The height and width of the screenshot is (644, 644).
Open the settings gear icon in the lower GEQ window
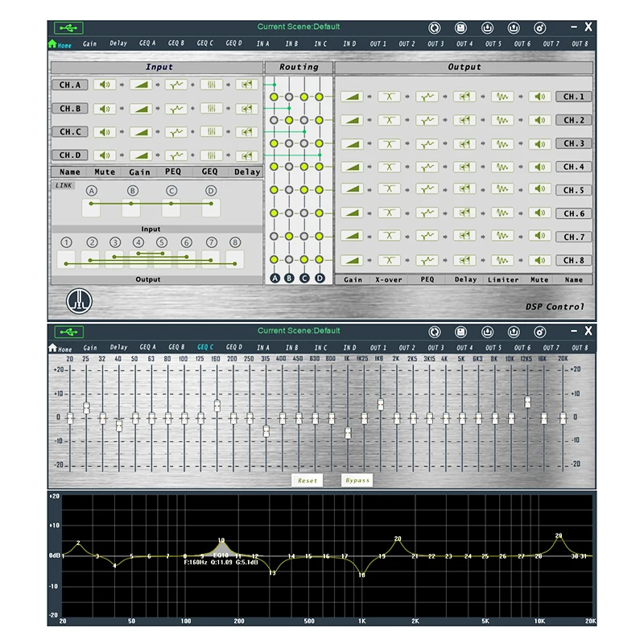click(x=539, y=332)
